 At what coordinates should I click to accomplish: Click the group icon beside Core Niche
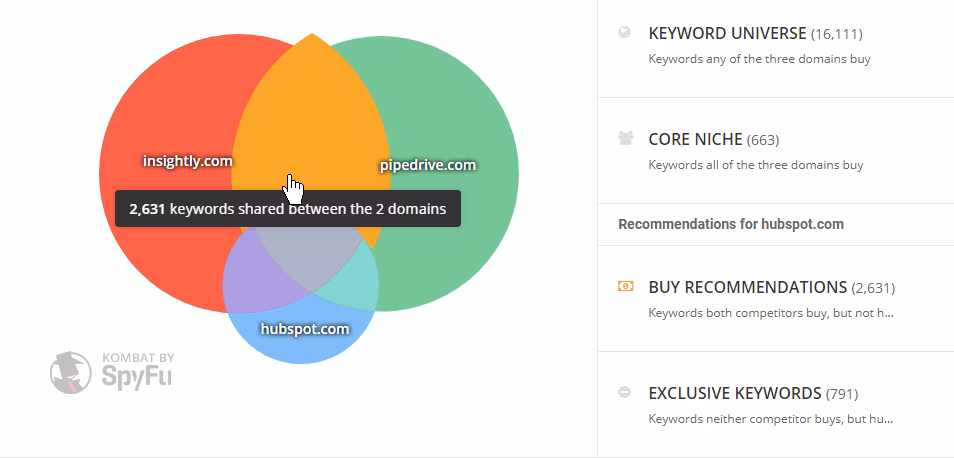tap(625, 138)
